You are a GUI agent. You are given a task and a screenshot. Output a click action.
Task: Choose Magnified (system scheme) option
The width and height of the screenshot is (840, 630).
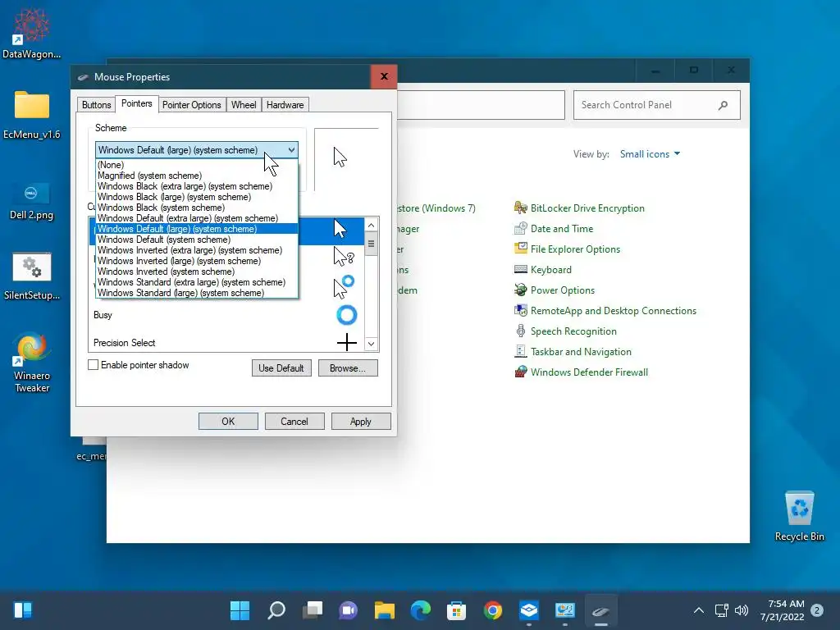tap(196, 176)
